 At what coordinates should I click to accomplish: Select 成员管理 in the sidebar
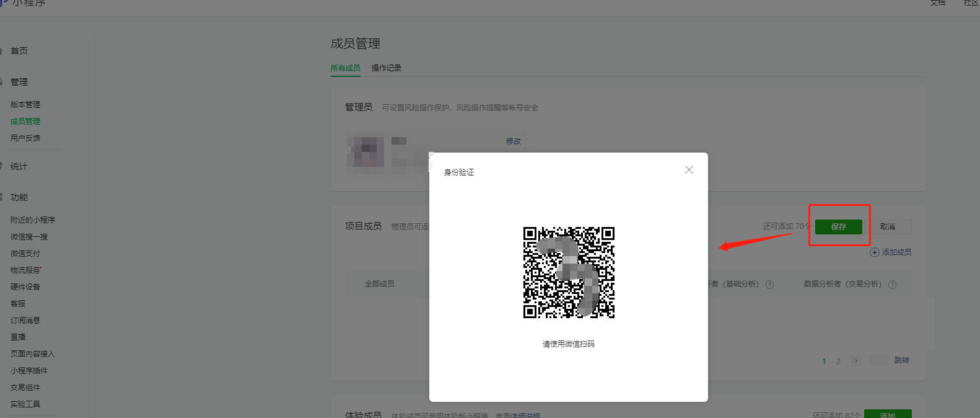(25, 121)
